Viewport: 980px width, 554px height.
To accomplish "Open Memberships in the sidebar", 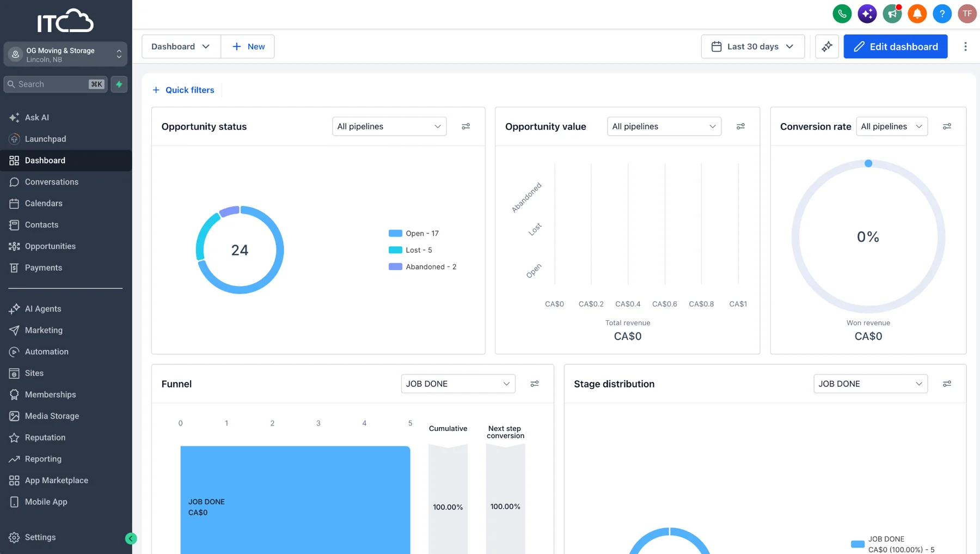I will 66,394.
